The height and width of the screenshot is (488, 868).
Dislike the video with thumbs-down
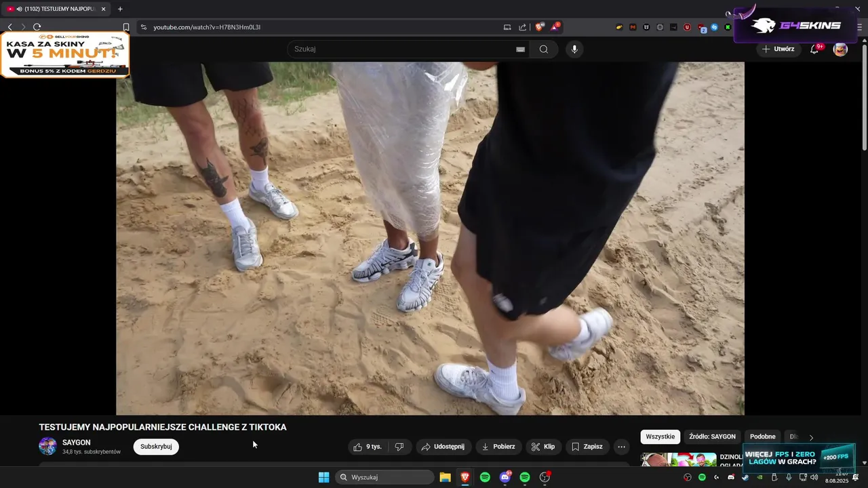(399, 447)
